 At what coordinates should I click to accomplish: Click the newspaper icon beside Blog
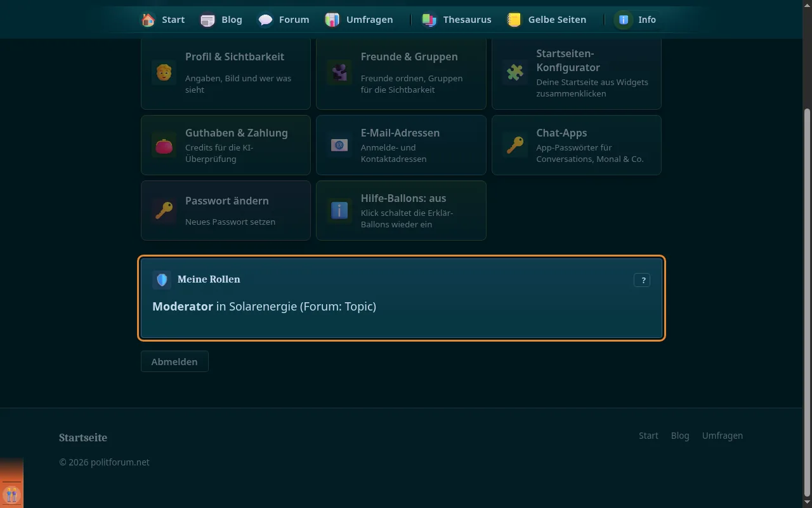click(207, 20)
